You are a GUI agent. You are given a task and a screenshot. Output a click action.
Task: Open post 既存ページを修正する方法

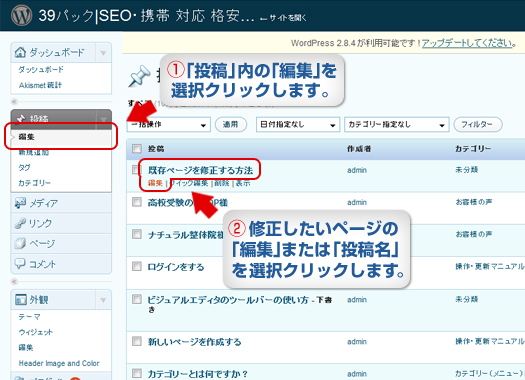pyautogui.click(x=201, y=170)
